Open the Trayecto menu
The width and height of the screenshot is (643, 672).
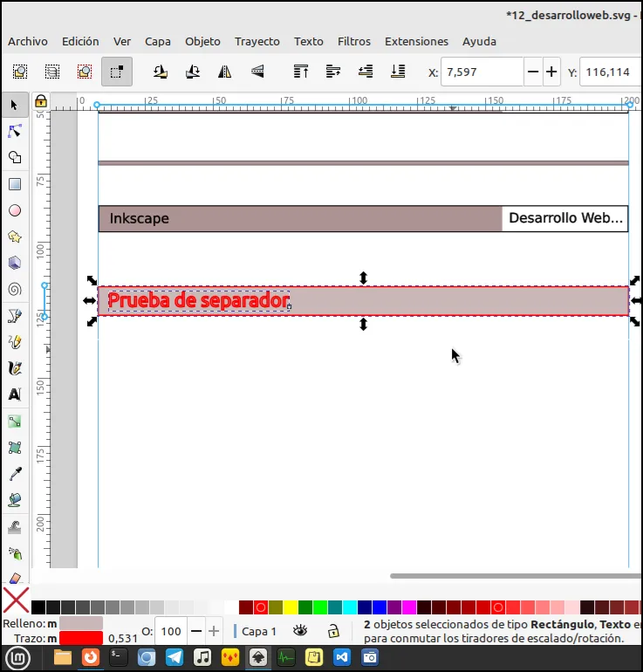tap(257, 42)
